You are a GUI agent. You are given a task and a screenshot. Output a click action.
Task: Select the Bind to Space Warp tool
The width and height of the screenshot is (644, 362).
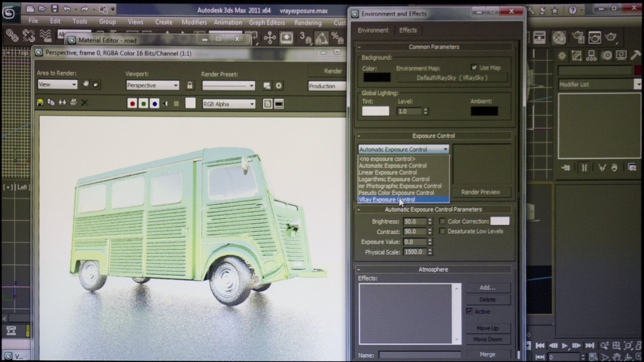(x=45, y=35)
